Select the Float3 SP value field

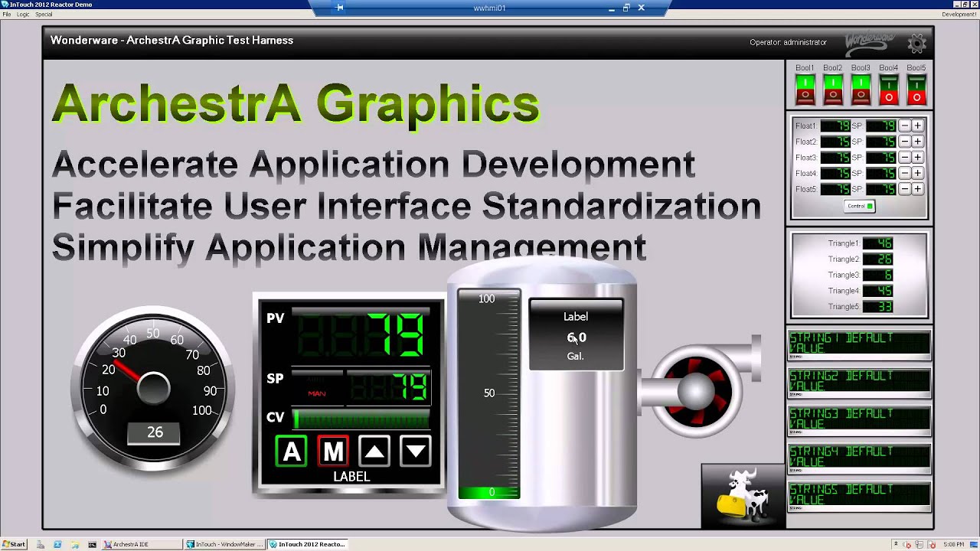click(881, 157)
